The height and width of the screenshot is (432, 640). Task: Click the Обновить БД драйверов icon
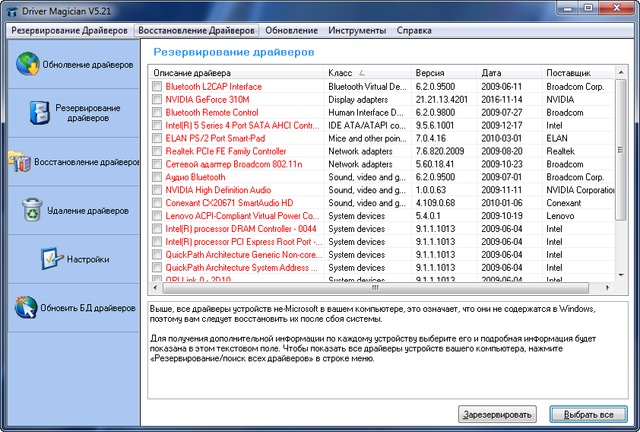(26, 308)
